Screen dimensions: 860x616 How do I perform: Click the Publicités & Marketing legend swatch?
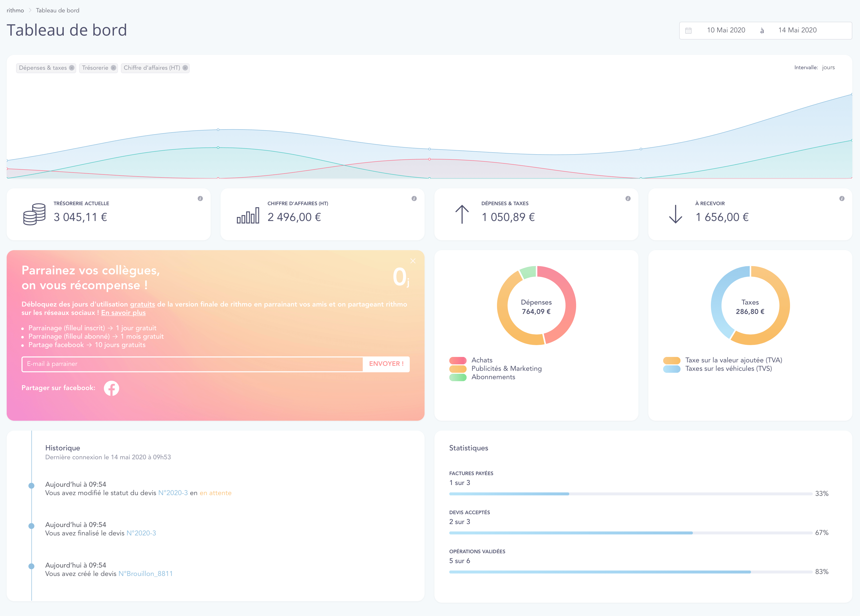click(458, 369)
